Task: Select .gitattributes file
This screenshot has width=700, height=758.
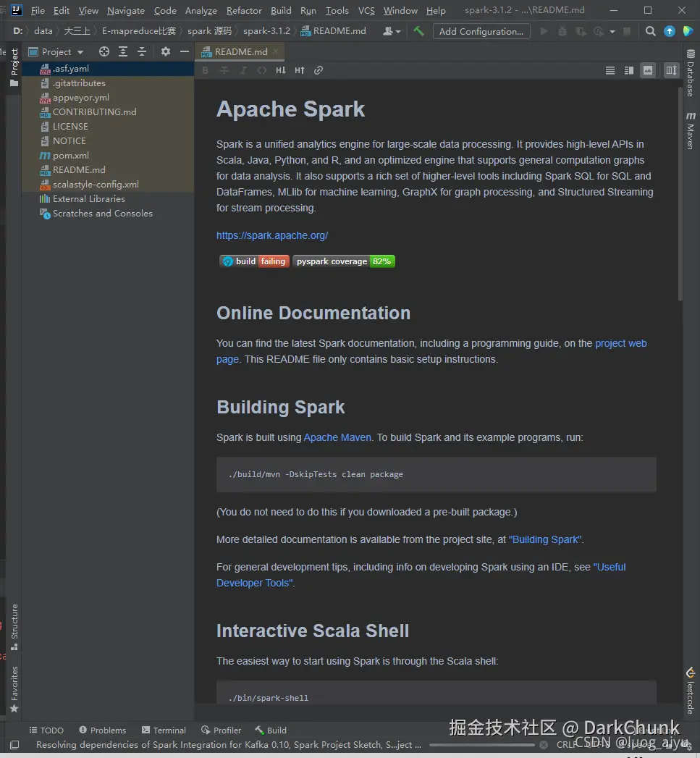Action: coord(109,83)
